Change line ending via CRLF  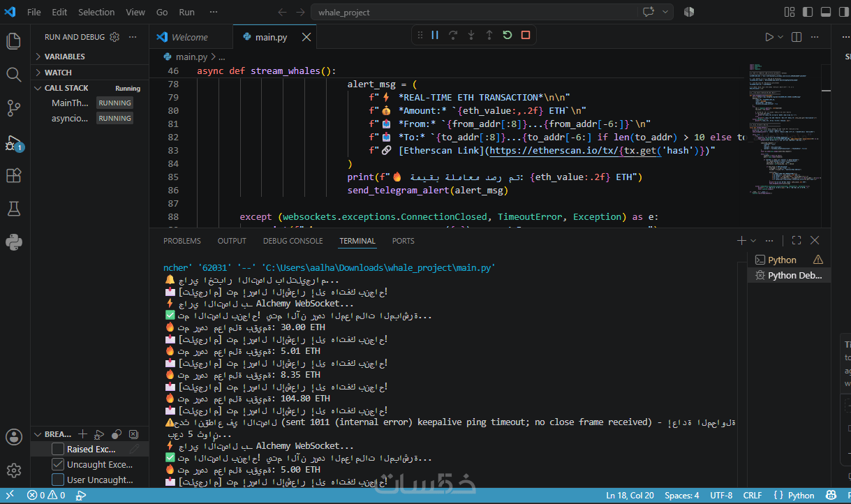[753, 496]
